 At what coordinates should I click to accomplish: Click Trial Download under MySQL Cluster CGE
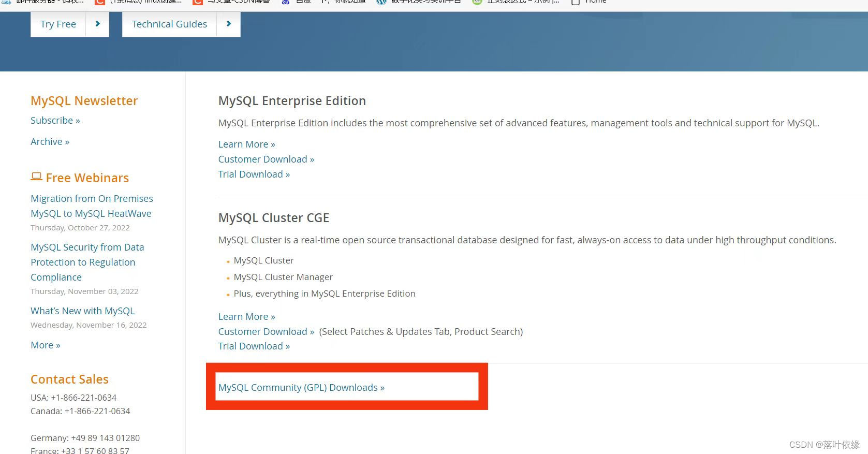point(254,346)
